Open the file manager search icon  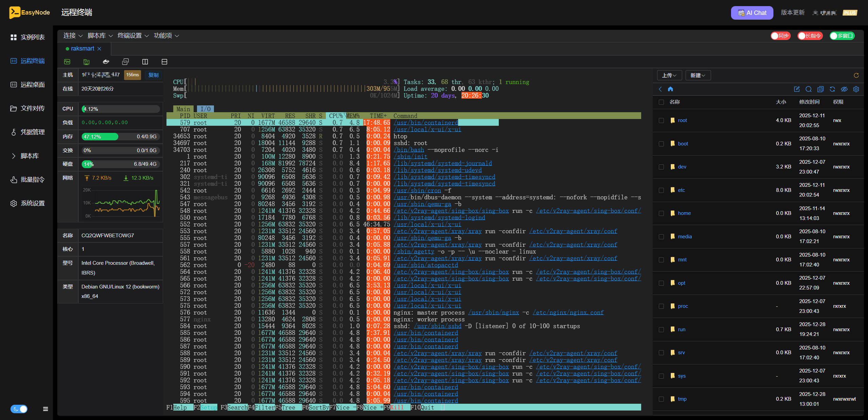click(x=809, y=89)
